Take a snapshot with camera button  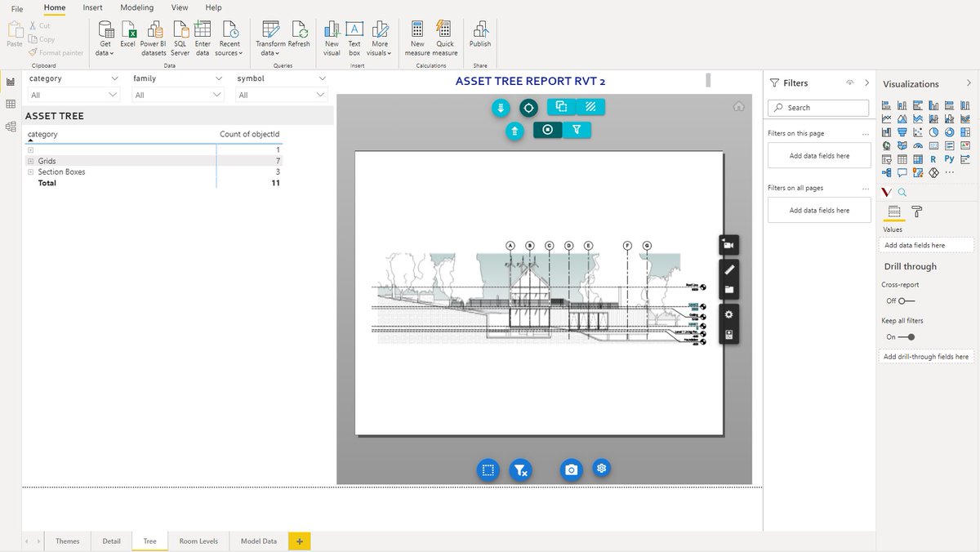coord(572,470)
